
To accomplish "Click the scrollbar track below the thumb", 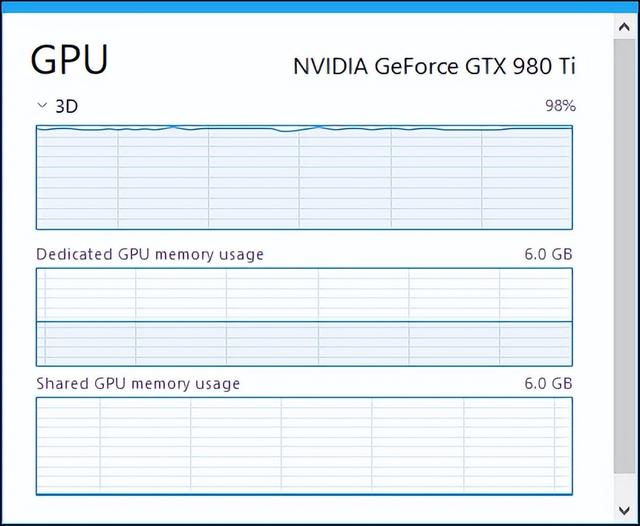I will (x=624, y=486).
